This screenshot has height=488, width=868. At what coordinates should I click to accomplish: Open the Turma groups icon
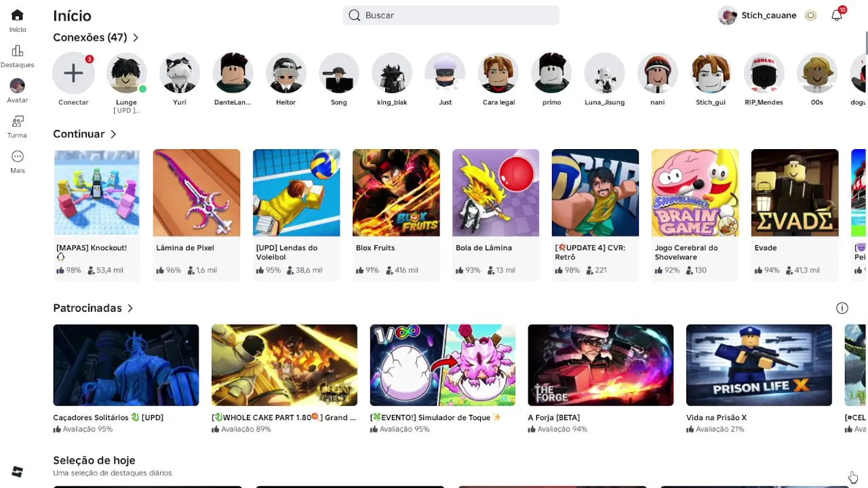[x=18, y=121]
